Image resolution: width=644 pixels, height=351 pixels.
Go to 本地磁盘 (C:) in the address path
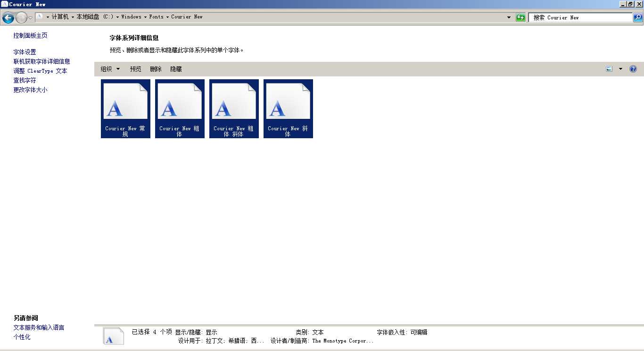(x=95, y=17)
